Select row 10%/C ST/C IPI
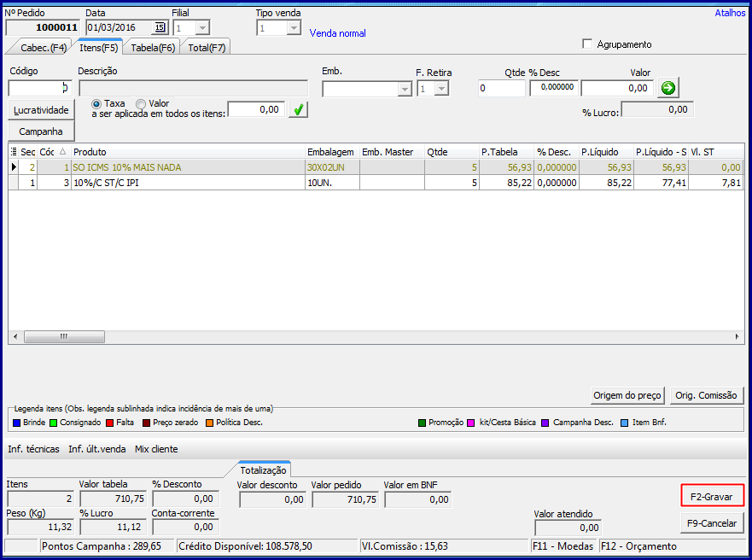The height and width of the screenshot is (560, 752). 376,183
